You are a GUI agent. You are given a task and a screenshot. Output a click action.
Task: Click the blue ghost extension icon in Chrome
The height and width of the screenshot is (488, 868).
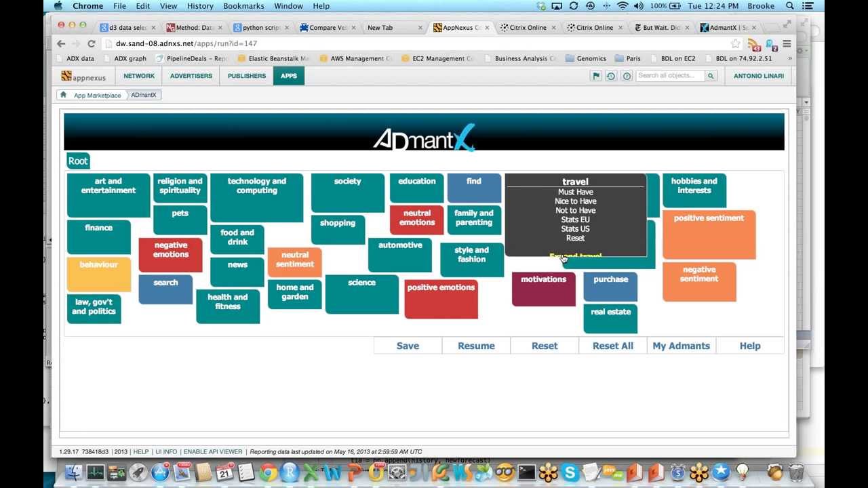(x=770, y=45)
